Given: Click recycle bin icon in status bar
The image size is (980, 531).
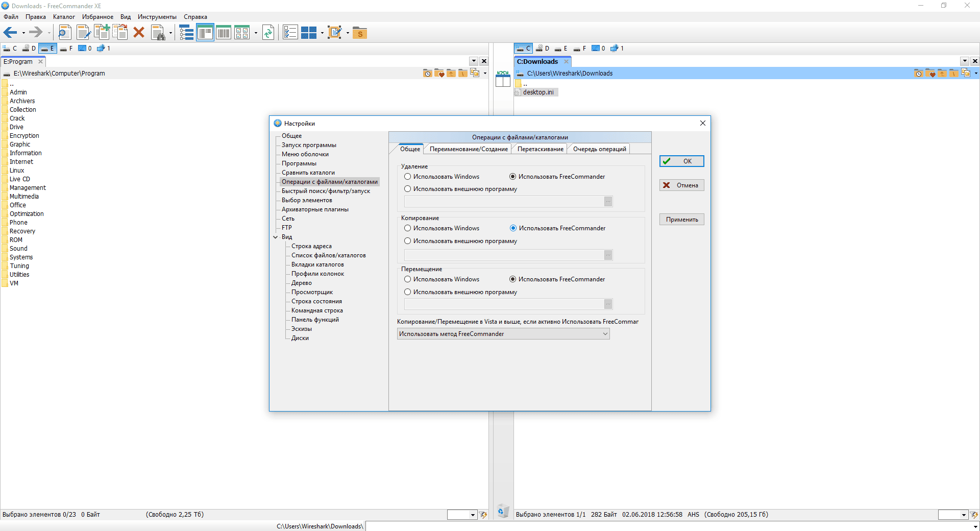Looking at the screenshot, I should coord(503,511).
